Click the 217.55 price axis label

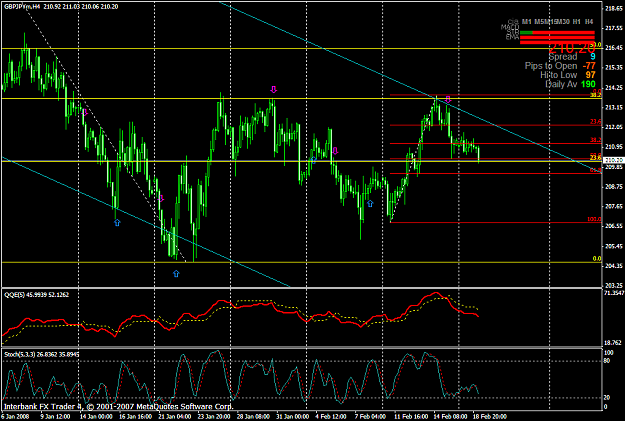(x=614, y=28)
